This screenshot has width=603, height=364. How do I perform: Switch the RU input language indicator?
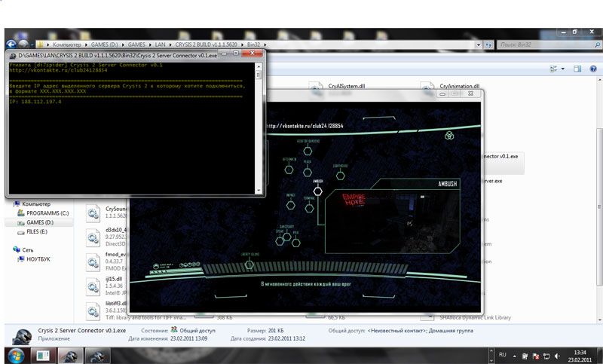pyautogui.click(x=503, y=354)
